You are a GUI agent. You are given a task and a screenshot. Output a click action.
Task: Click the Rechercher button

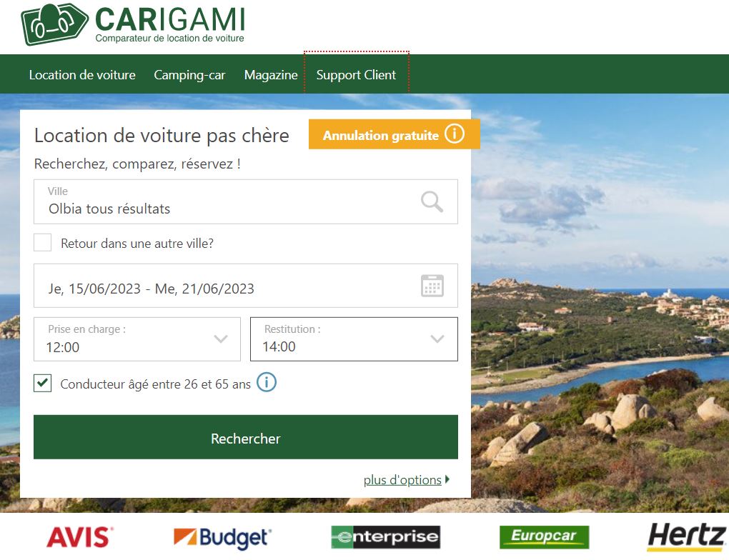(x=245, y=437)
